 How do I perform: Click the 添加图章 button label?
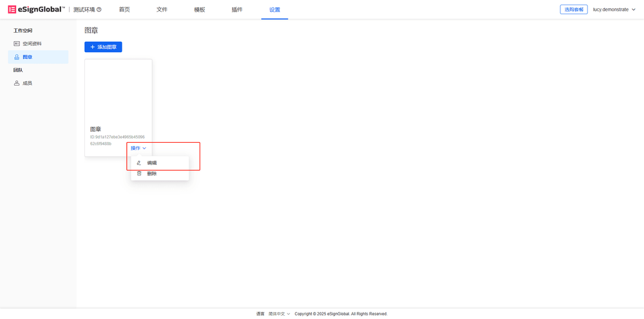click(x=107, y=47)
